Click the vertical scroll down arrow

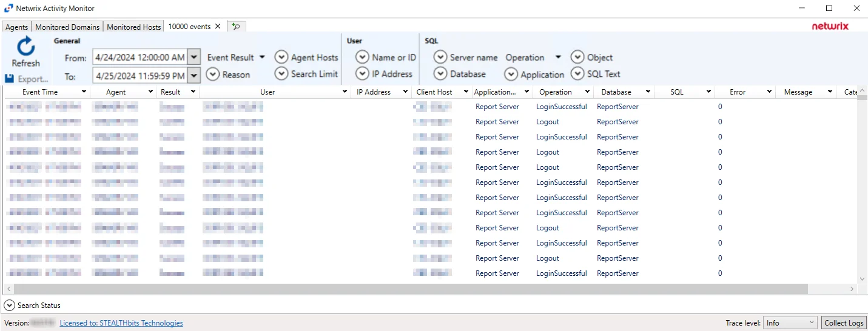[863, 279]
